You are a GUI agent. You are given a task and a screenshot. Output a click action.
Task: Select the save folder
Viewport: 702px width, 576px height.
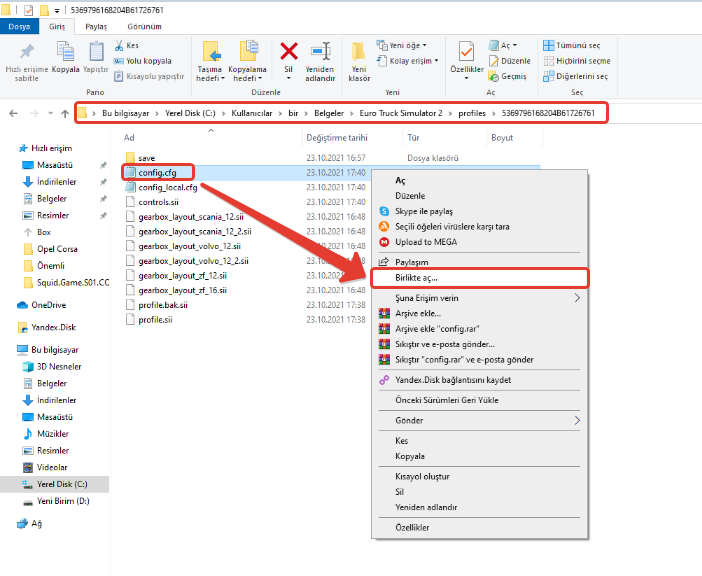146,158
